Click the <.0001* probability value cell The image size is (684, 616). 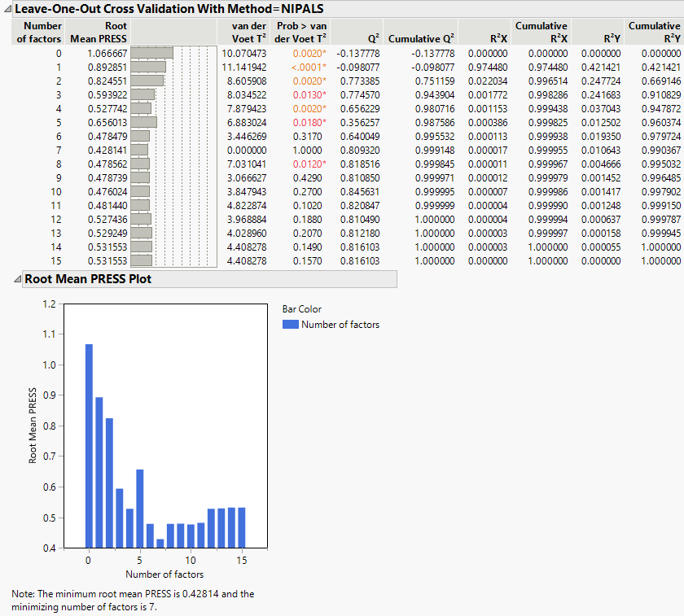coord(307,67)
